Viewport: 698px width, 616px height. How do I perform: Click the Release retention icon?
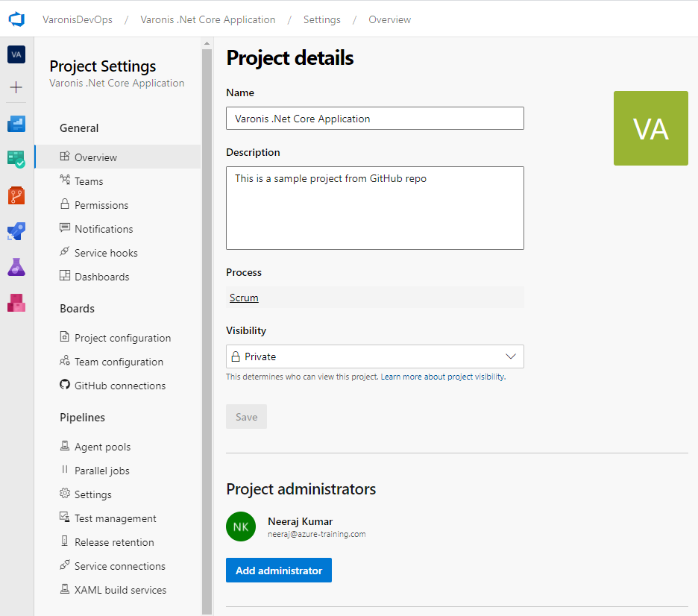pos(65,541)
